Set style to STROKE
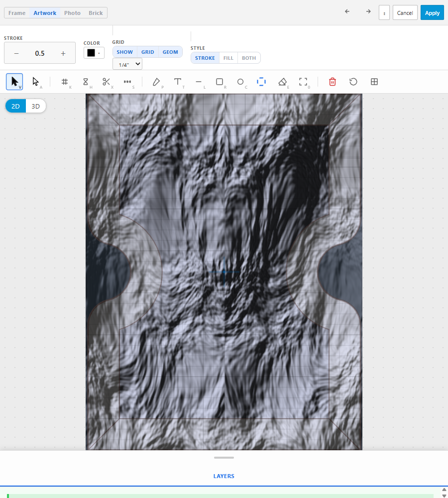The width and height of the screenshot is (448, 498). tap(205, 58)
